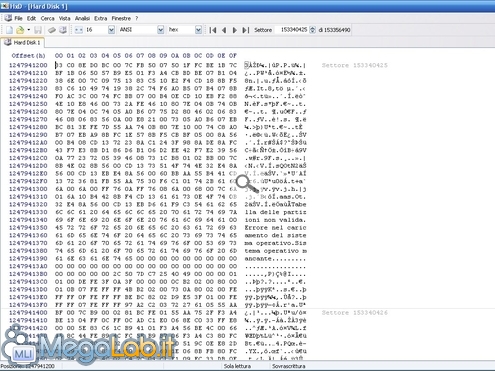
Task: Click decoded text 'ioni non valida.'
Action: (275, 220)
